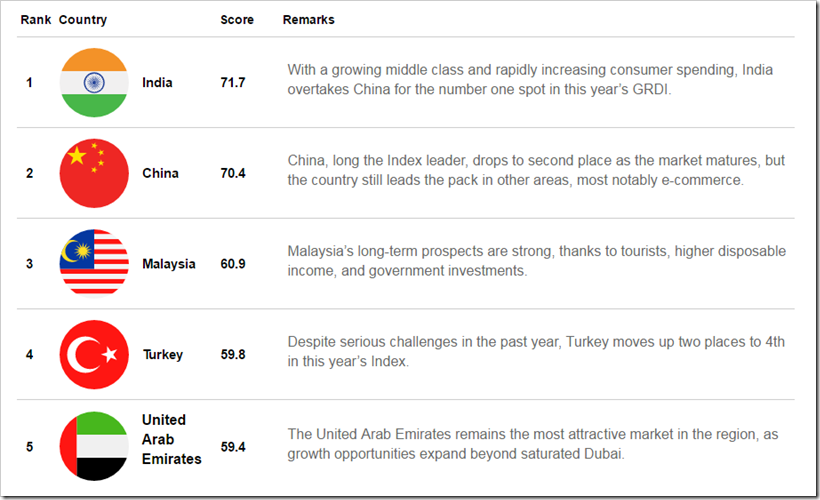Select the Malaysia flag icon
Screen dimensions: 820x500
pyautogui.click(x=94, y=263)
